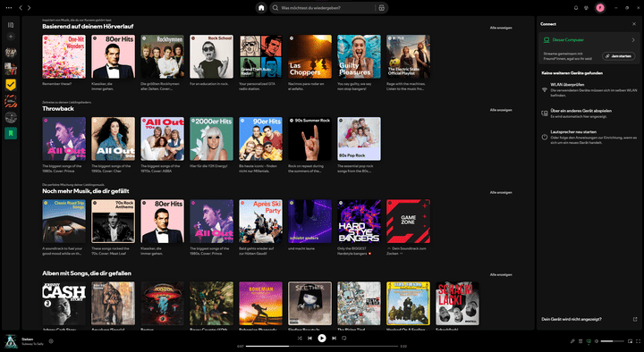644x352 pixels.
Task: Go forward with the right arrow
Action: (29, 8)
